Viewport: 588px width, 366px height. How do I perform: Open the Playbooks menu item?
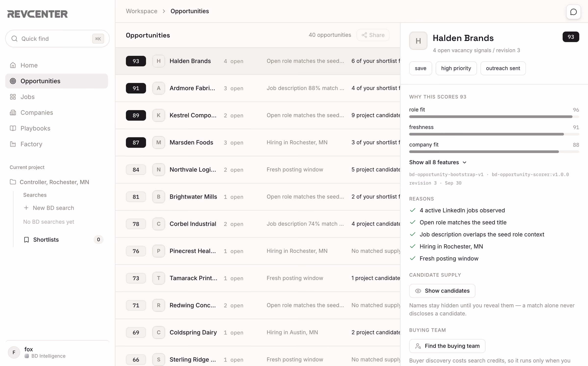(56, 128)
